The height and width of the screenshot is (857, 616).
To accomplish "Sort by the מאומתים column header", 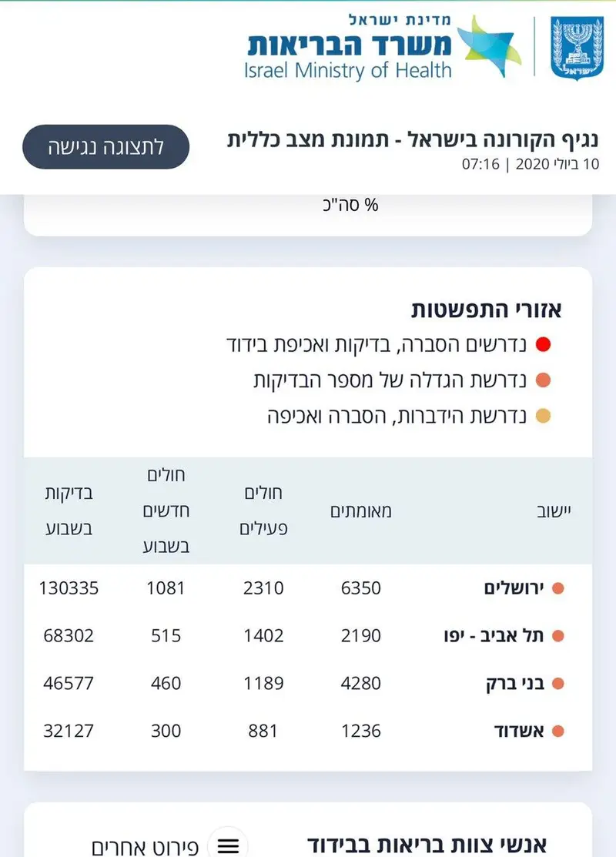I will 361,511.
